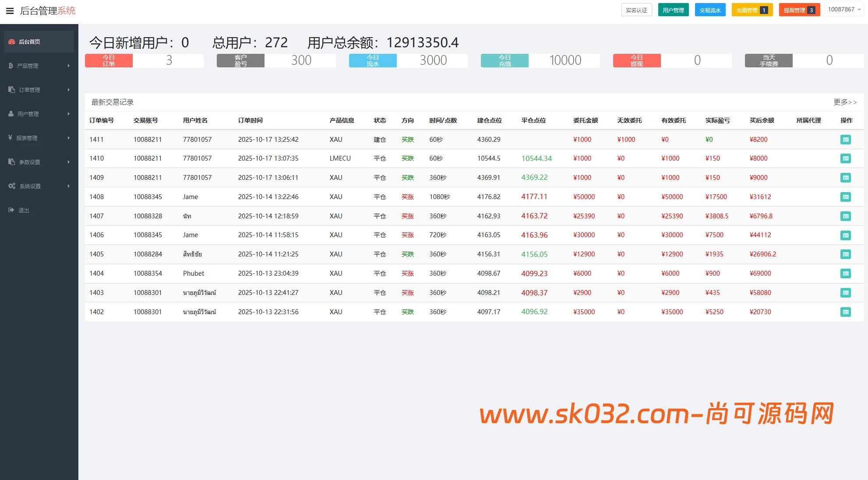
Task: Expand the 产品管理 sidebar submenu
Action: 68,66
